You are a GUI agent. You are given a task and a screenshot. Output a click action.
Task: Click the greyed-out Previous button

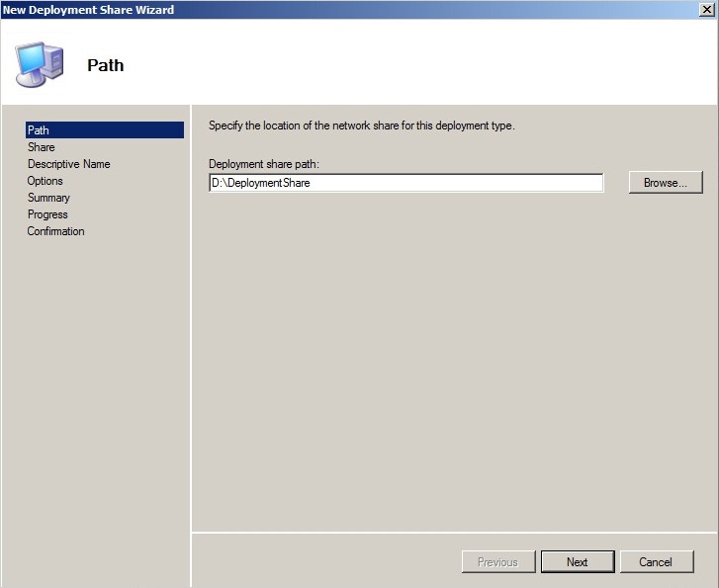click(497, 562)
